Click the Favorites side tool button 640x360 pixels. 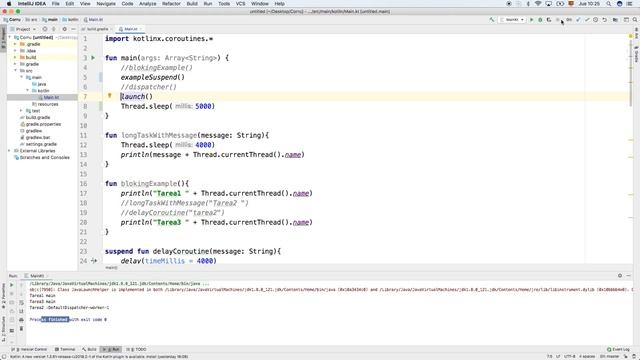pyautogui.click(x=3, y=296)
